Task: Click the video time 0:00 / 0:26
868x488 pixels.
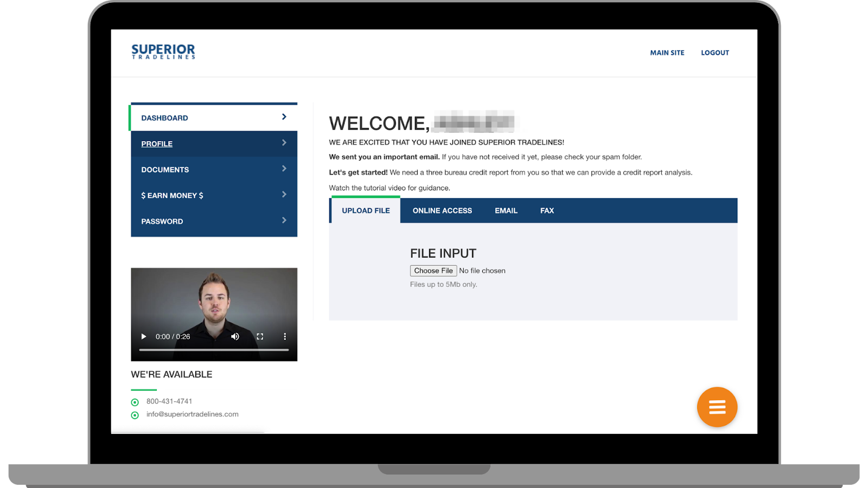Action: pyautogui.click(x=173, y=337)
